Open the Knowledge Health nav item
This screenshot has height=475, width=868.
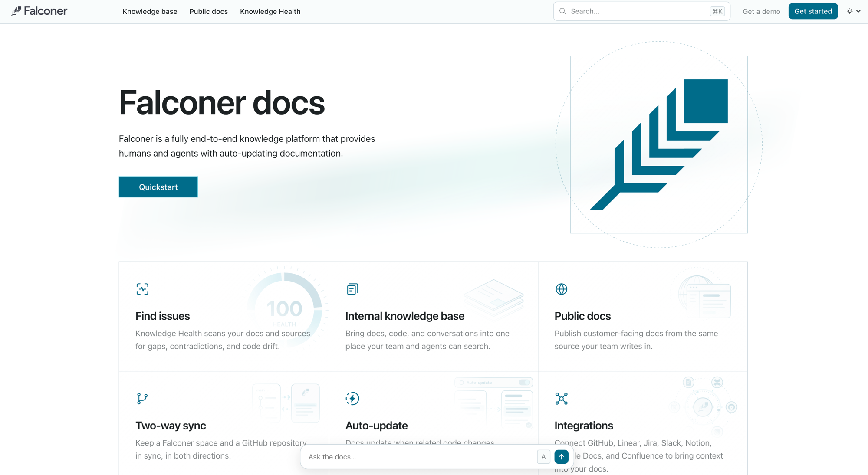tap(270, 11)
